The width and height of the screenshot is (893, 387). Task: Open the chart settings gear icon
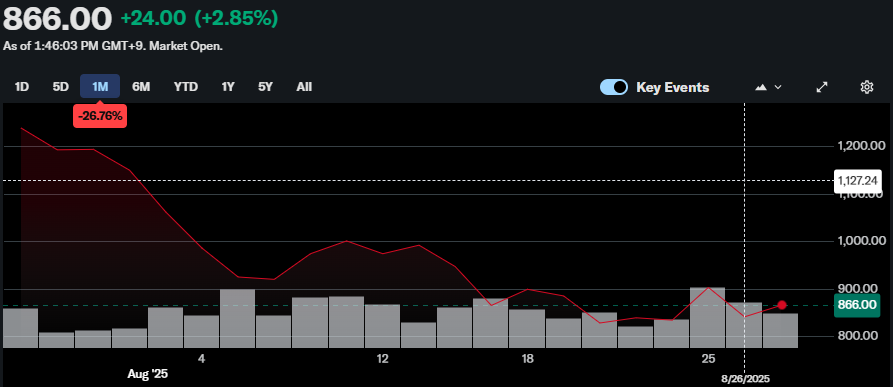tap(867, 87)
